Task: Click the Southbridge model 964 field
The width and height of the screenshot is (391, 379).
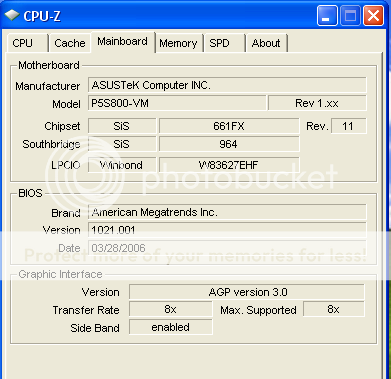Action: pos(229,144)
